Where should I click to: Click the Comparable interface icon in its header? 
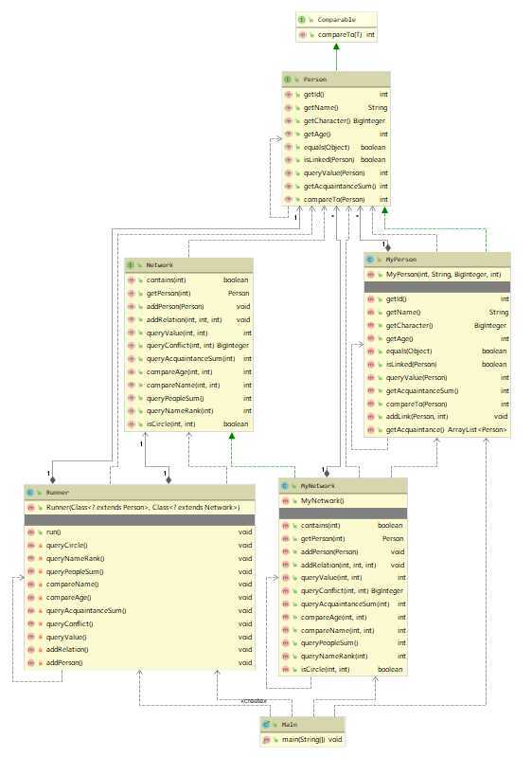pyautogui.click(x=302, y=20)
